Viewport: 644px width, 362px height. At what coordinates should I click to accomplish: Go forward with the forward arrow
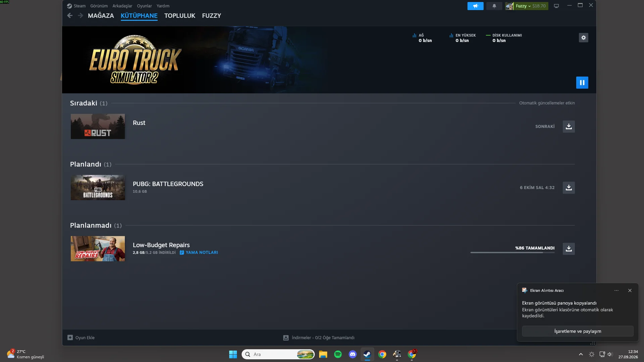pyautogui.click(x=80, y=16)
